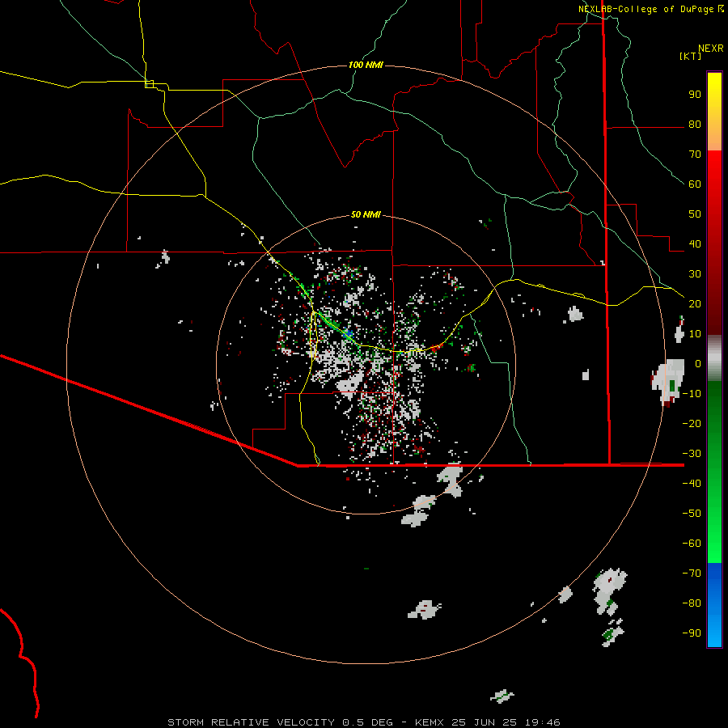728x728 pixels.
Task: Click the NEXR label above the color scale
Action: click(711, 49)
